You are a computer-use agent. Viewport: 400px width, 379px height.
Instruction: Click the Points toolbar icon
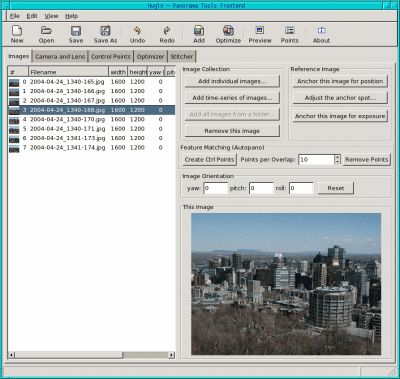coord(289,34)
